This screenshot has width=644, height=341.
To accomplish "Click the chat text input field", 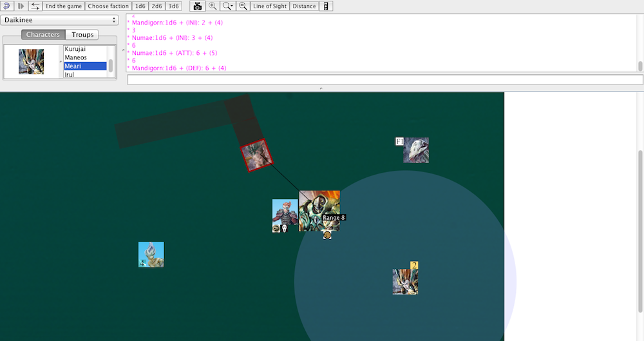I will click(x=385, y=80).
